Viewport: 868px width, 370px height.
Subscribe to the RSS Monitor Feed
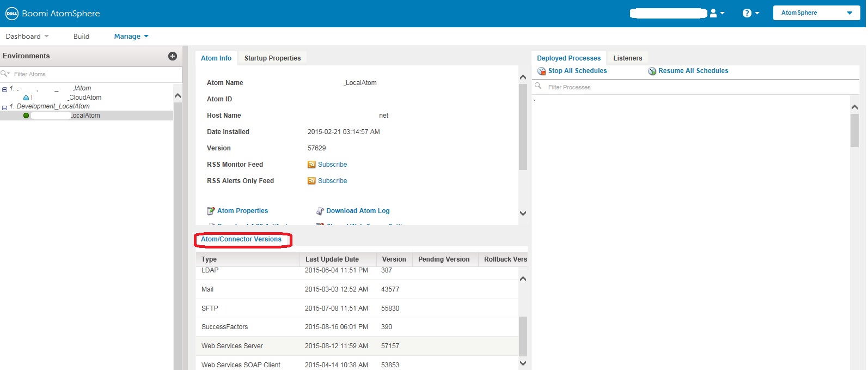pos(333,165)
